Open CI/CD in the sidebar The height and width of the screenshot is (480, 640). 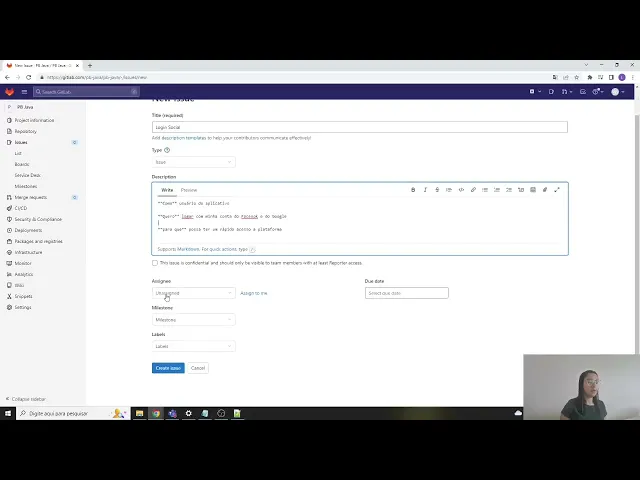21,208
